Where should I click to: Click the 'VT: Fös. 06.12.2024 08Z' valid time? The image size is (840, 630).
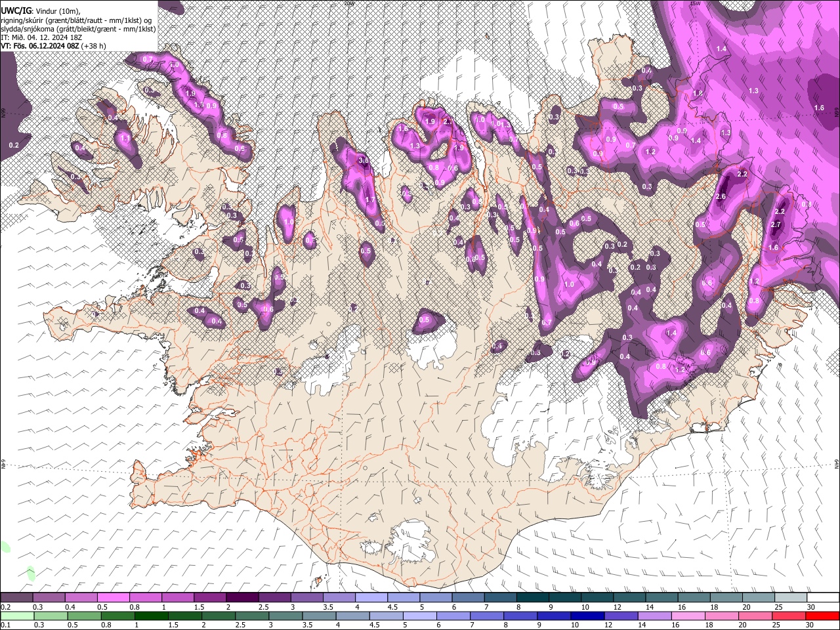(40, 46)
